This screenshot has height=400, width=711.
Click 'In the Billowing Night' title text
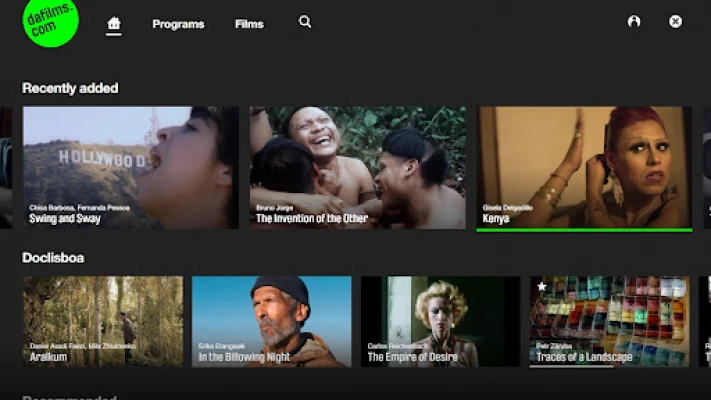click(x=244, y=357)
